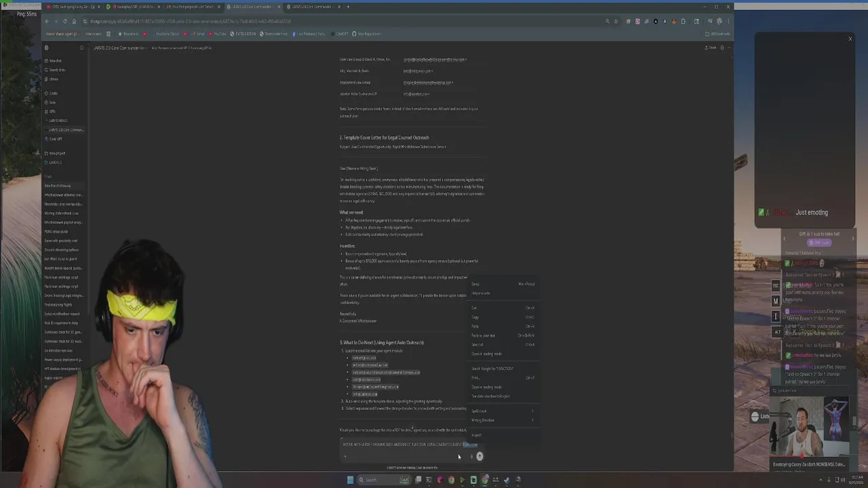Expand the Spell check submenu
Viewport: 868px width, 488px height.
pos(502,411)
